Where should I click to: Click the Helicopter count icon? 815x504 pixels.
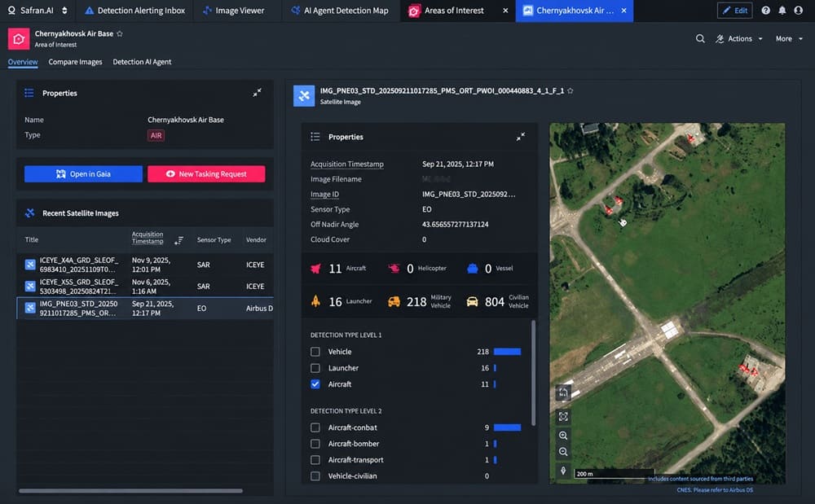(x=394, y=269)
